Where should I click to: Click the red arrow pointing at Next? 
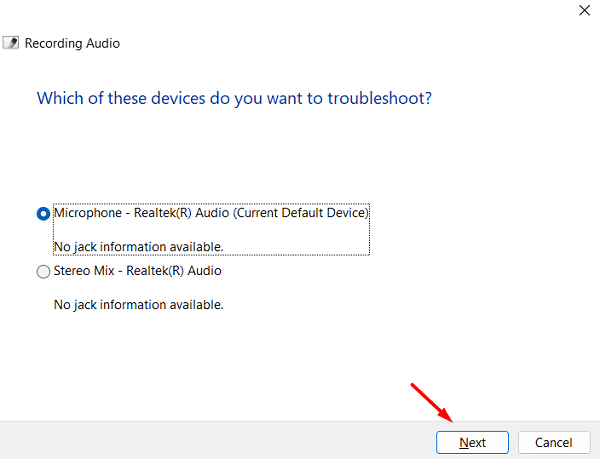tap(432, 400)
